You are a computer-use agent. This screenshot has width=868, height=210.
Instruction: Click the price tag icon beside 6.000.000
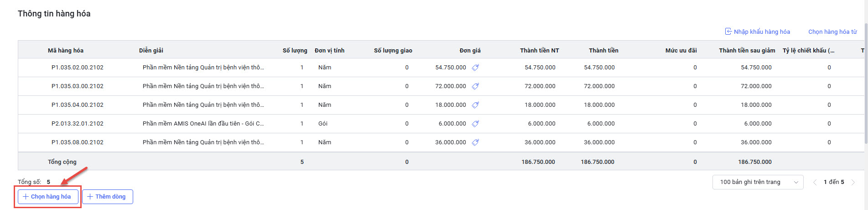click(x=475, y=124)
